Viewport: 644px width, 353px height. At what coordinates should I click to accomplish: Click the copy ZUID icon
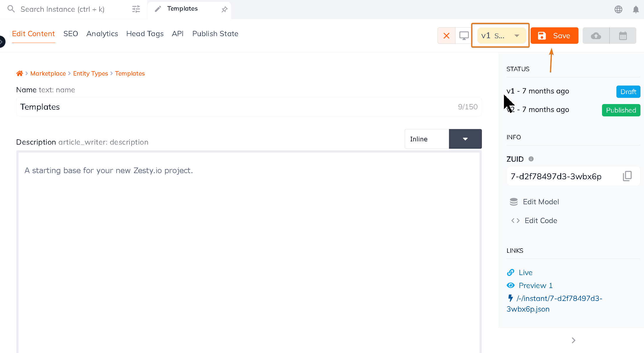627,176
